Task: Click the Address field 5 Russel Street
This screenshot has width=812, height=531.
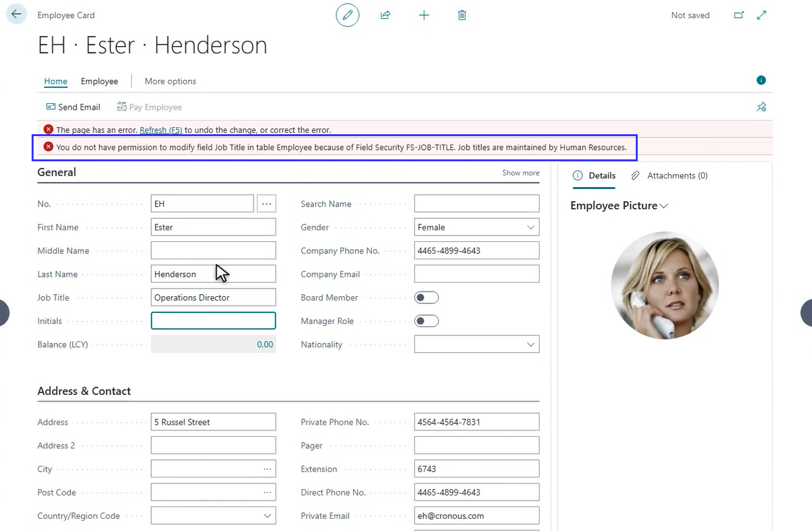Action: pos(213,422)
